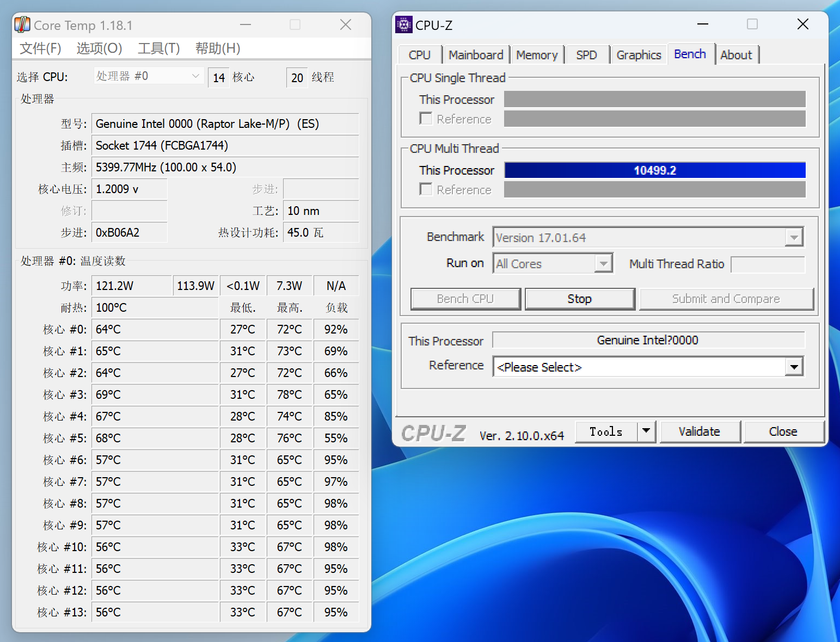Open the Reference <Please Select> dropdown

(x=648, y=367)
